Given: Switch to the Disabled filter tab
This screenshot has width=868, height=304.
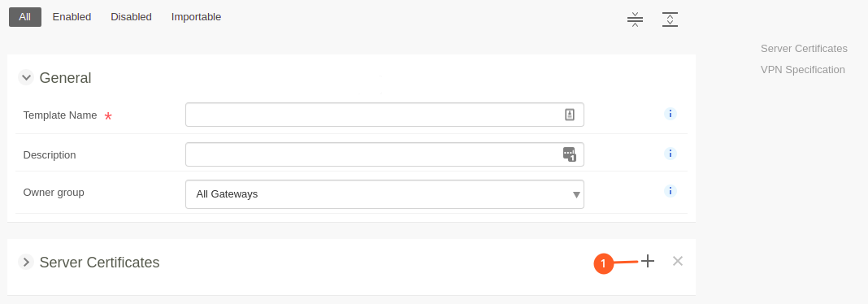Looking at the screenshot, I should pos(131,17).
